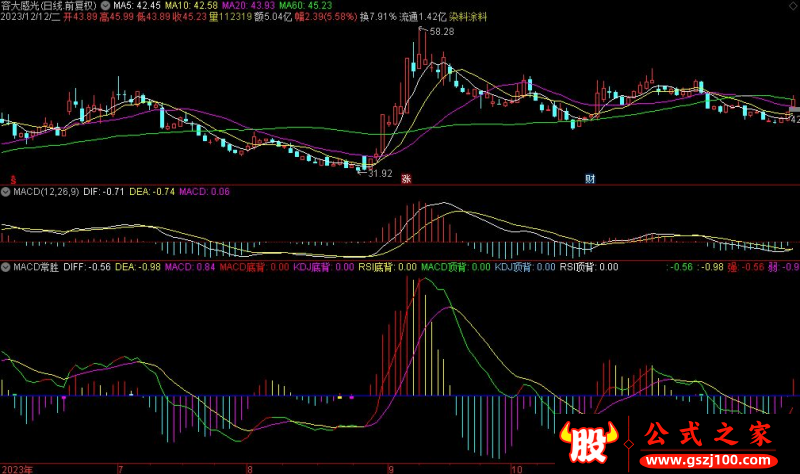Click the MACD常胜 indicator title
Image resolution: width=800 pixels, height=474 pixels.
tap(36, 267)
